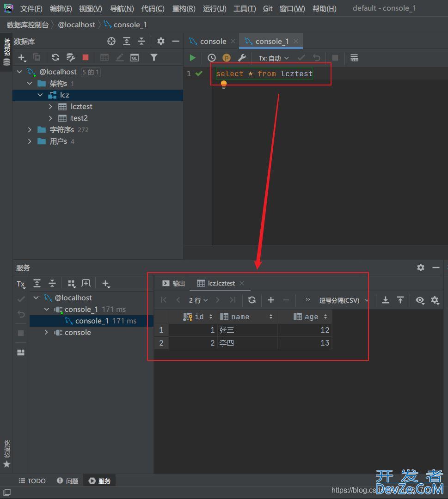Click the in-editor results icon in query toolbar
Viewport: 448px width, 499px height.
point(354,58)
